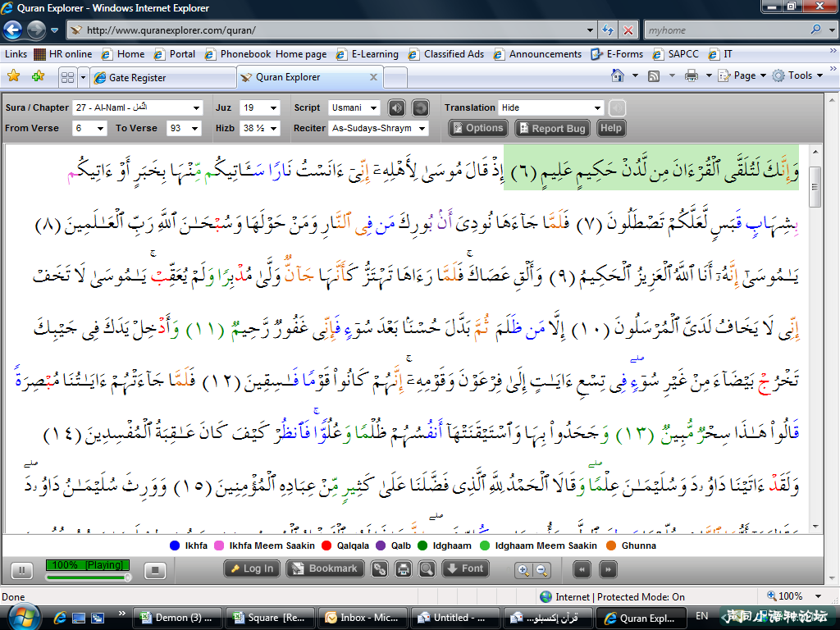Stop the recitation playback

155,571
